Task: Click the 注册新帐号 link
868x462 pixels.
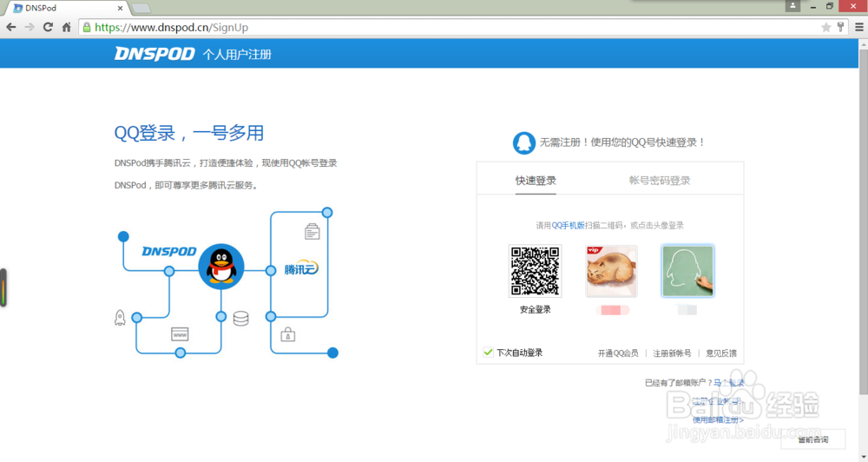Action: (x=672, y=353)
